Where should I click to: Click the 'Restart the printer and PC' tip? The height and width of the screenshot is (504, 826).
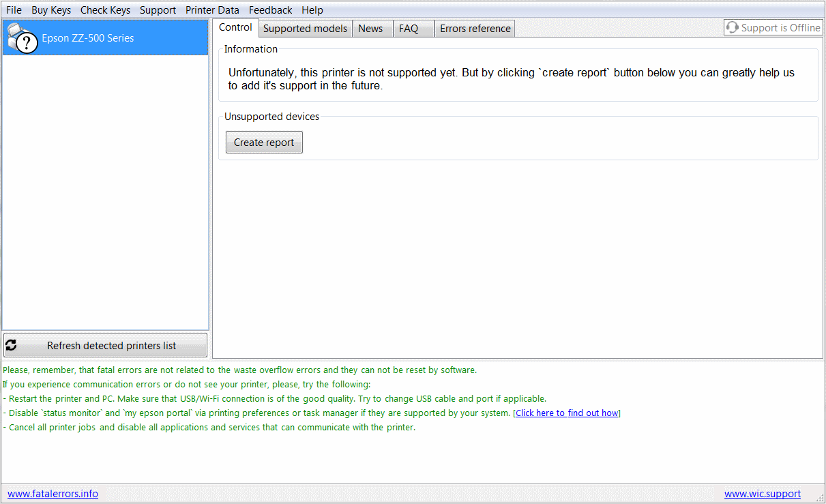pyautogui.click(x=274, y=399)
